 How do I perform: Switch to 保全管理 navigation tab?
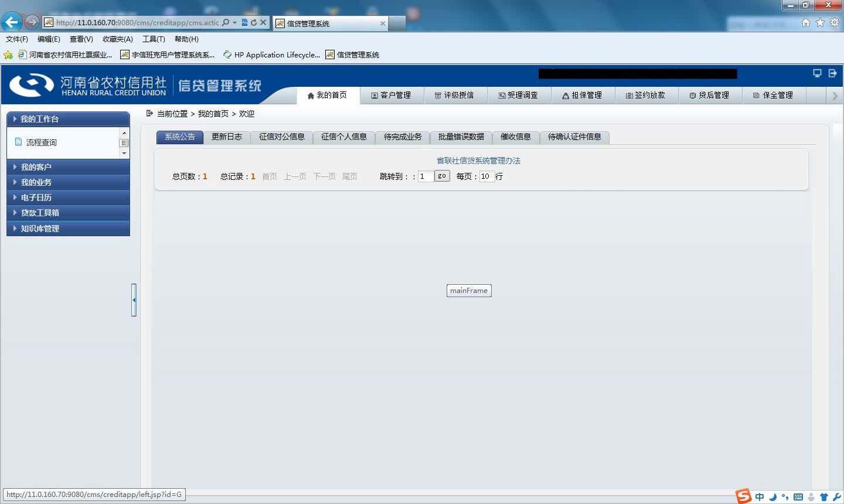(774, 95)
